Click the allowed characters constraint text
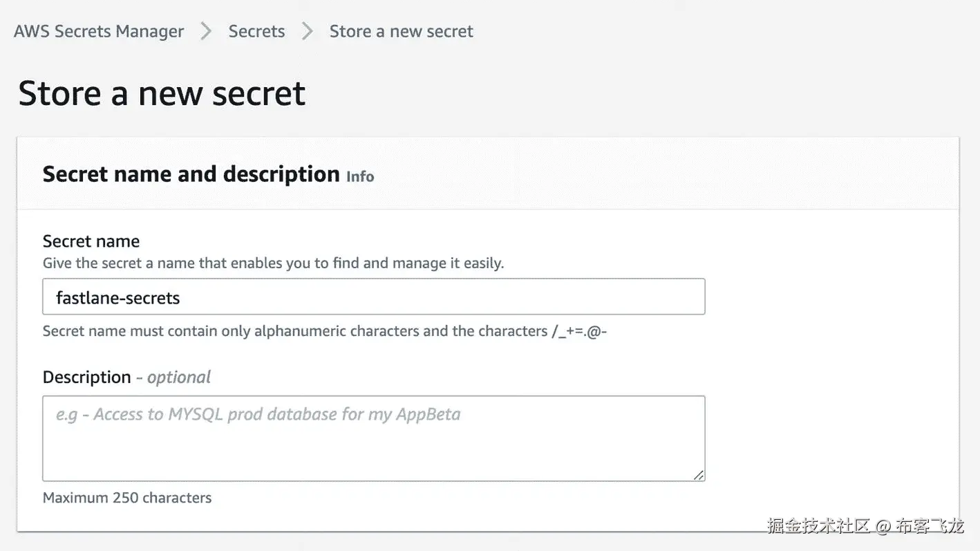 click(325, 331)
